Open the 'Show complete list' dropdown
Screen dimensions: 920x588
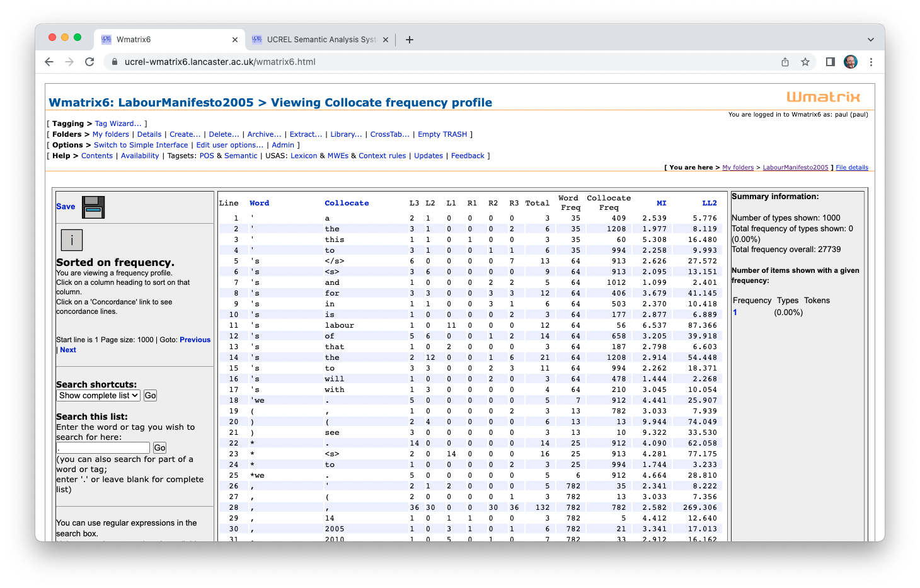pos(98,396)
